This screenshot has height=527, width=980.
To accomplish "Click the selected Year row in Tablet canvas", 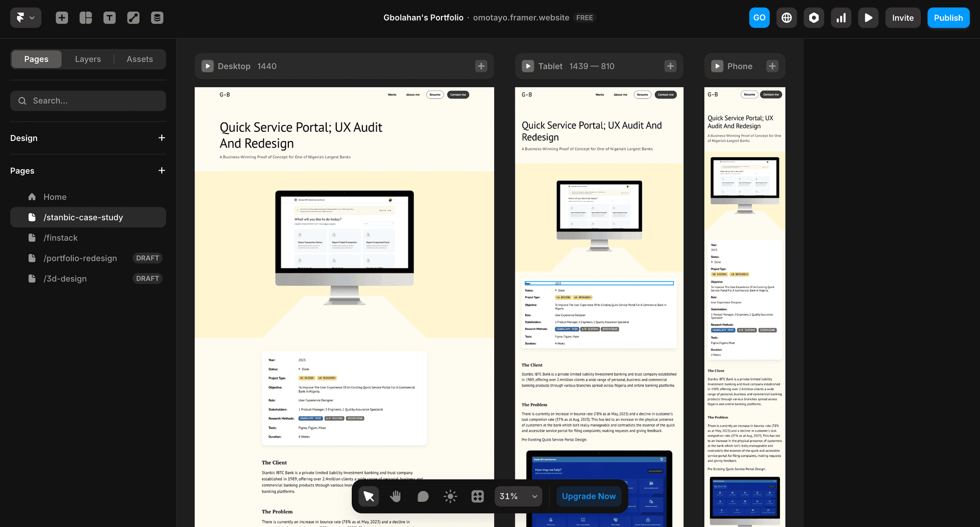I will [x=599, y=283].
